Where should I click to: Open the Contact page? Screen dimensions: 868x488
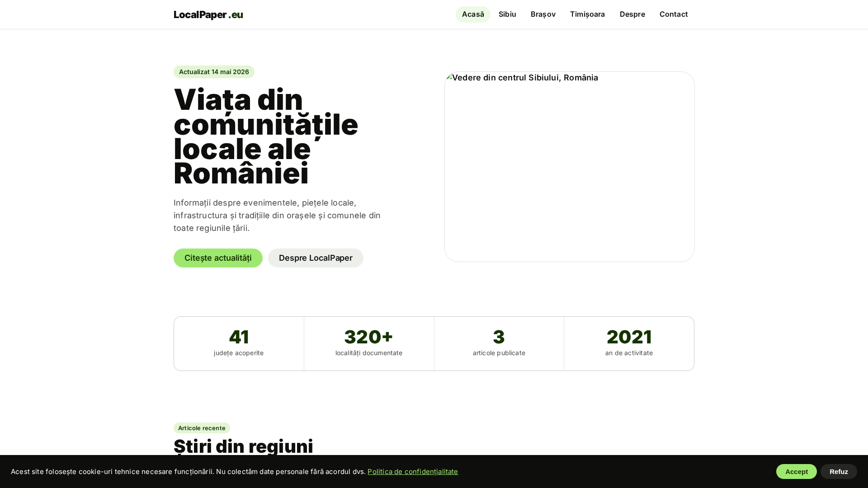(x=674, y=14)
